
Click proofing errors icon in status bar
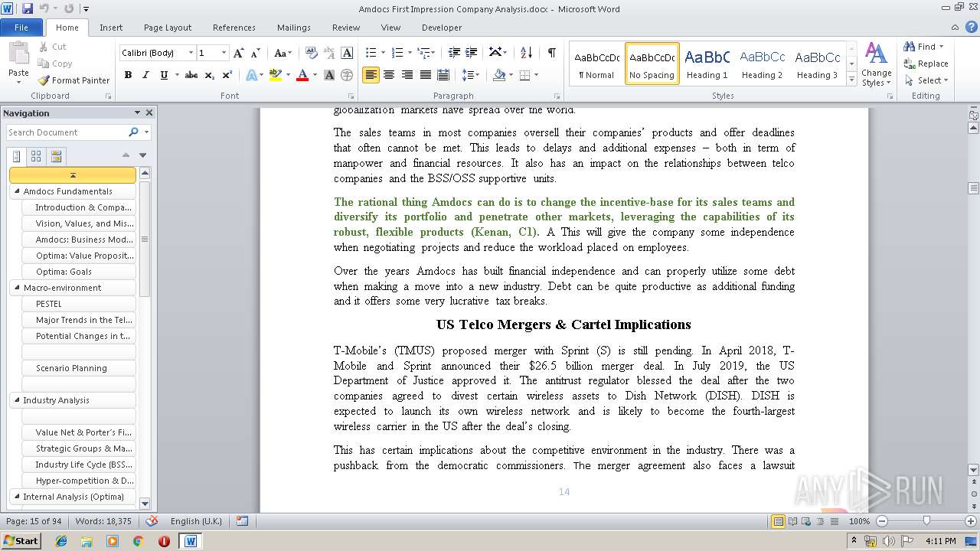152,521
